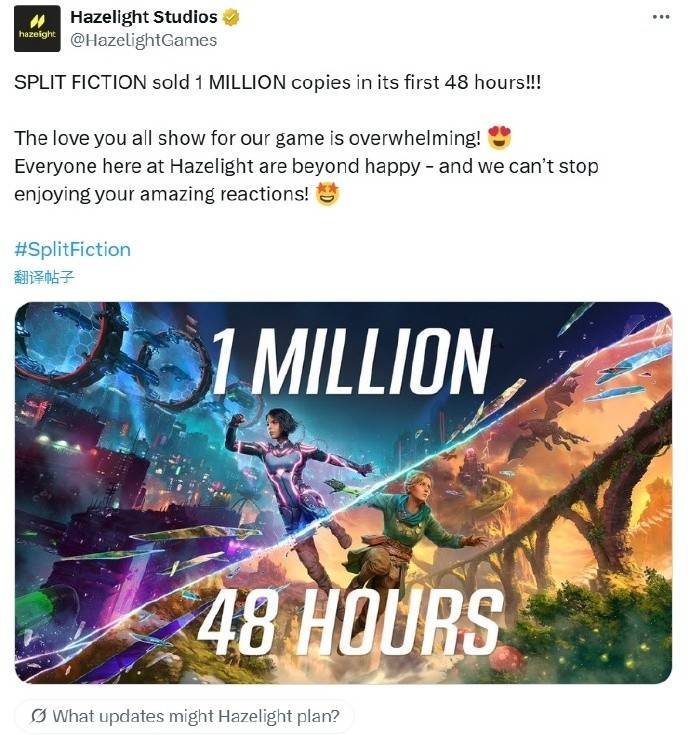Click the heart-eyes emoji in the post

[498, 138]
